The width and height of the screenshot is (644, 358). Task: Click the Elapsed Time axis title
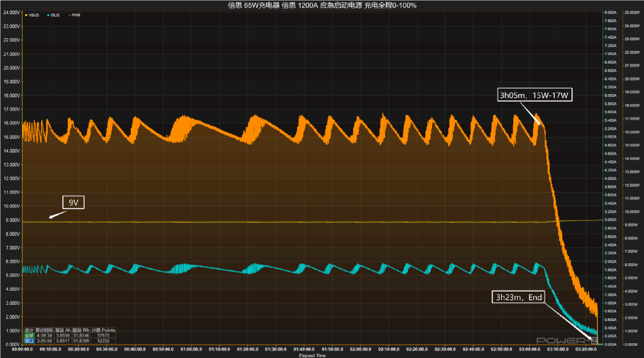312,355
